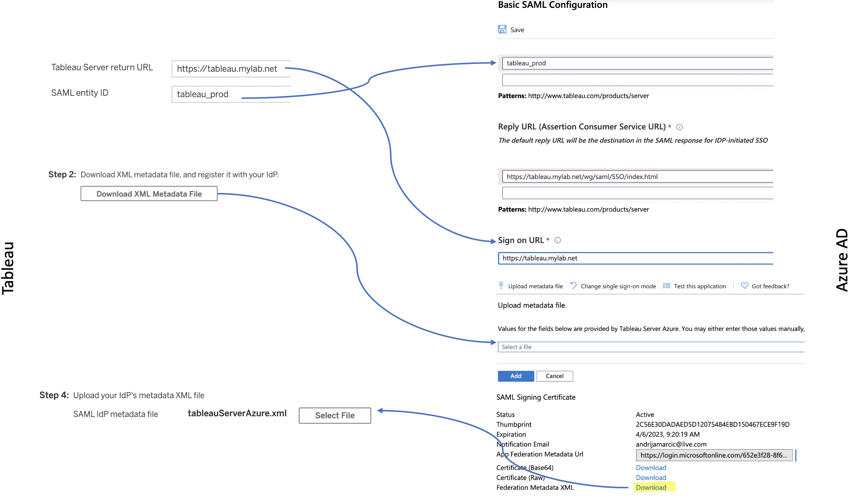
Task: Click the Change single sign-on mode icon
Action: [574, 286]
